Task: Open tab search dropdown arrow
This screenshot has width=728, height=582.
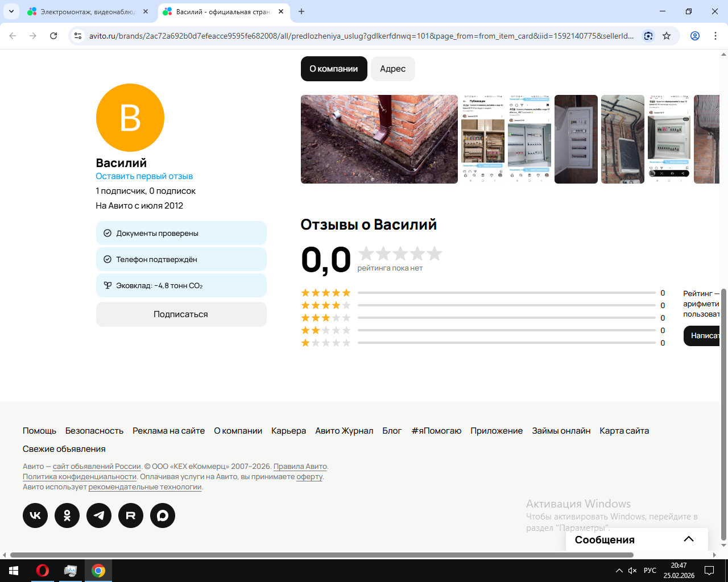Action: [11, 11]
